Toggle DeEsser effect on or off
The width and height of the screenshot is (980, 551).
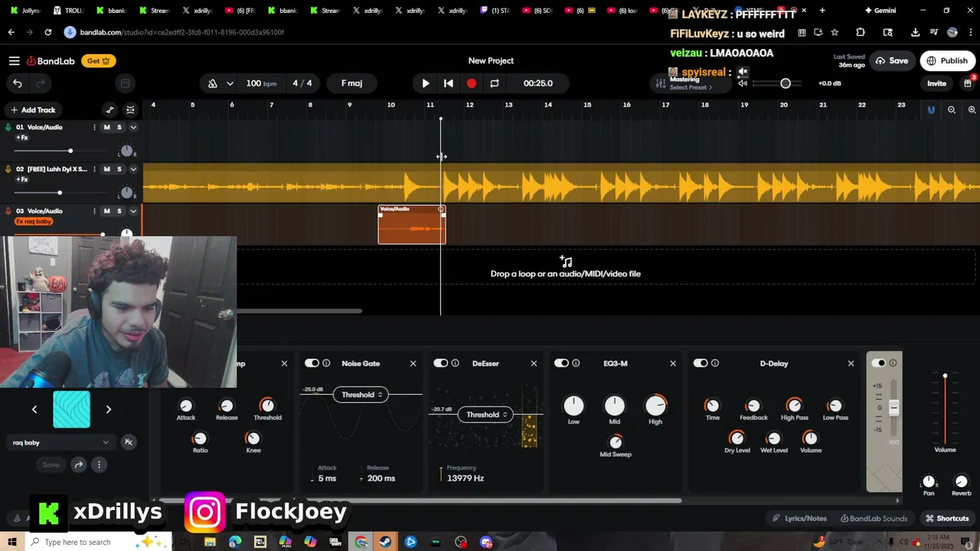(440, 364)
